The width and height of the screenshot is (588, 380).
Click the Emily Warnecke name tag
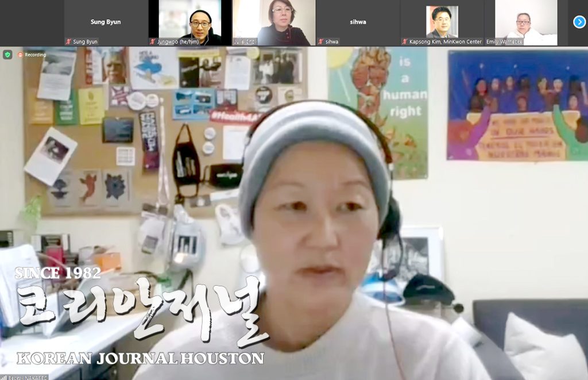pos(504,42)
